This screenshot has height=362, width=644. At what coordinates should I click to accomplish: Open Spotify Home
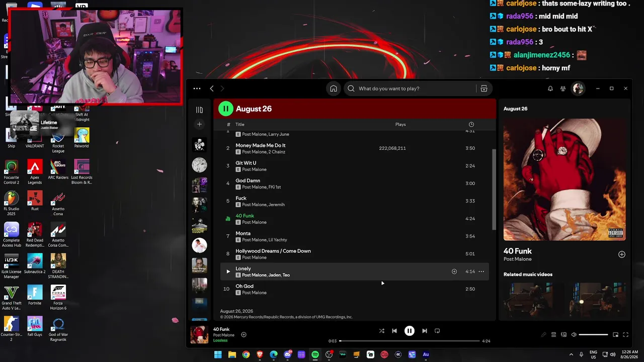coord(334,88)
